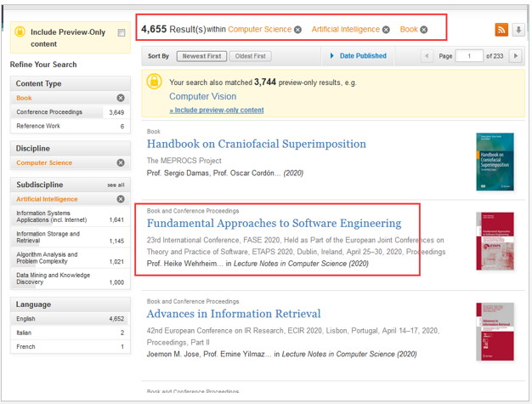Clear Artificial Intelligence under Subdiscipline sidebar
Screen dimensions: 532x404
[121, 199]
